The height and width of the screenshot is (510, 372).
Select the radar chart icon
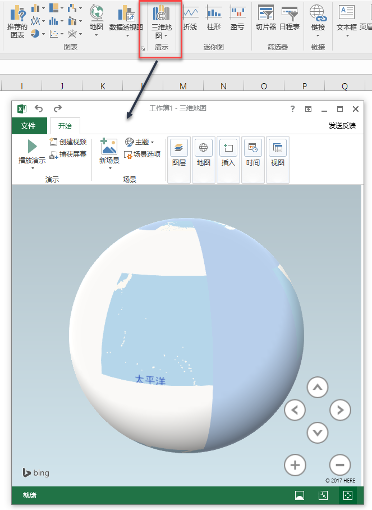(x=72, y=33)
